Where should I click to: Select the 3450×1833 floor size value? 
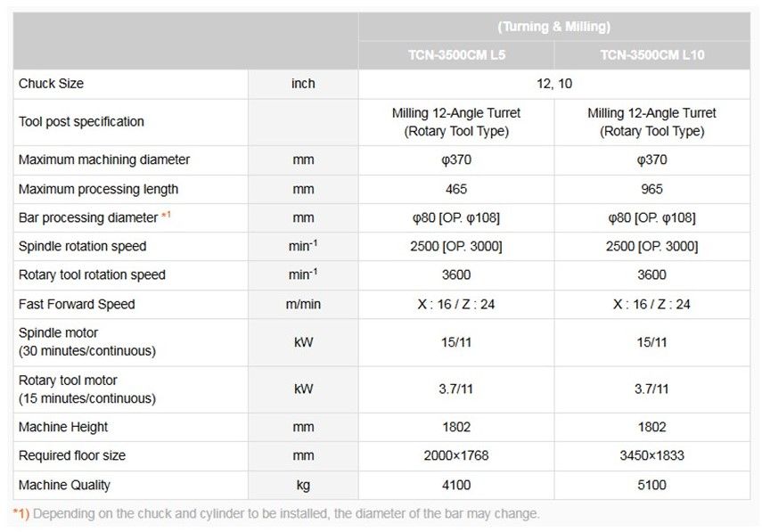(651, 455)
